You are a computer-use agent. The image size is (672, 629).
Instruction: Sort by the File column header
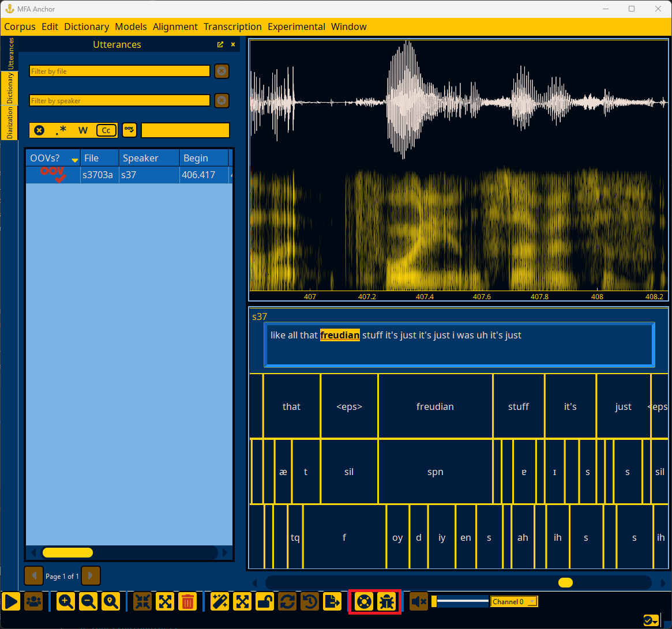click(100, 158)
